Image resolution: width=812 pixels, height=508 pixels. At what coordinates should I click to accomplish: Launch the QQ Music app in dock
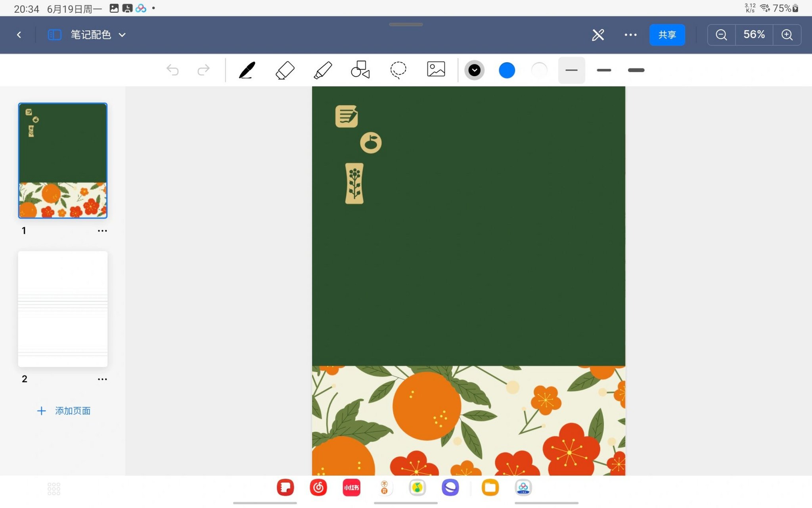[417, 487]
